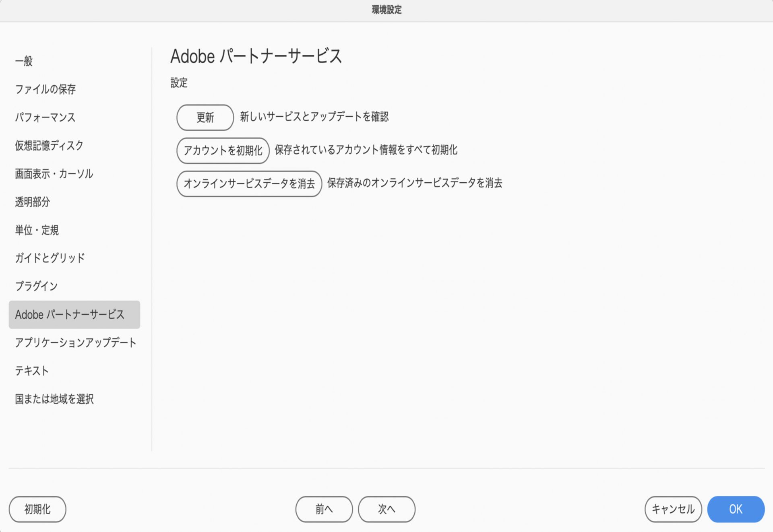Go to previous page with 前へ
This screenshot has width=773, height=532.
click(x=324, y=509)
